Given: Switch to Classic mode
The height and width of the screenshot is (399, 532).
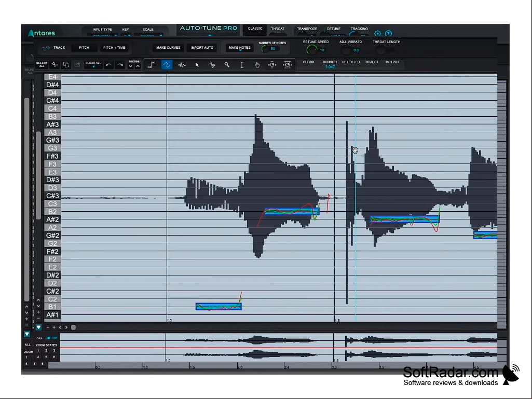Looking at the screenshot, I should tap(255, 29).
